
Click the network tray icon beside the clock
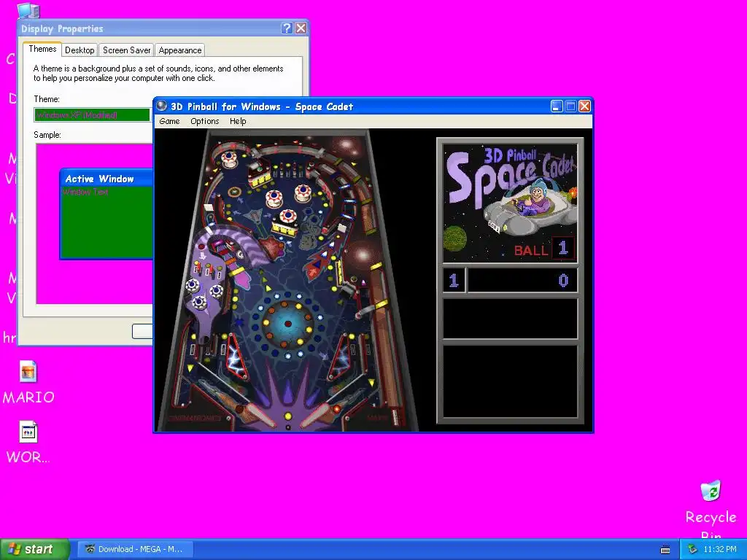(692, 549)
